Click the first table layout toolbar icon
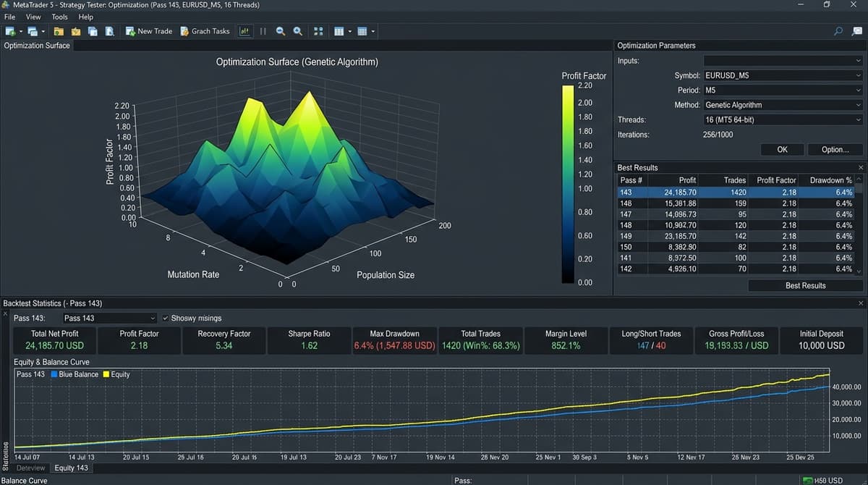The width and height of the screenshot is (868, 485). pyautogui.click(x=339, y=31)
